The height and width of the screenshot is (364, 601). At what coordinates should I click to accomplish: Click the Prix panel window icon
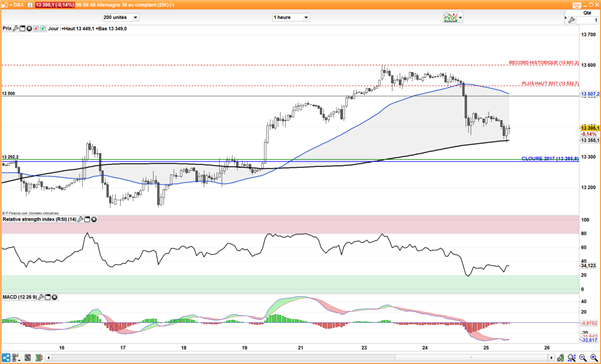click(22, 28)
